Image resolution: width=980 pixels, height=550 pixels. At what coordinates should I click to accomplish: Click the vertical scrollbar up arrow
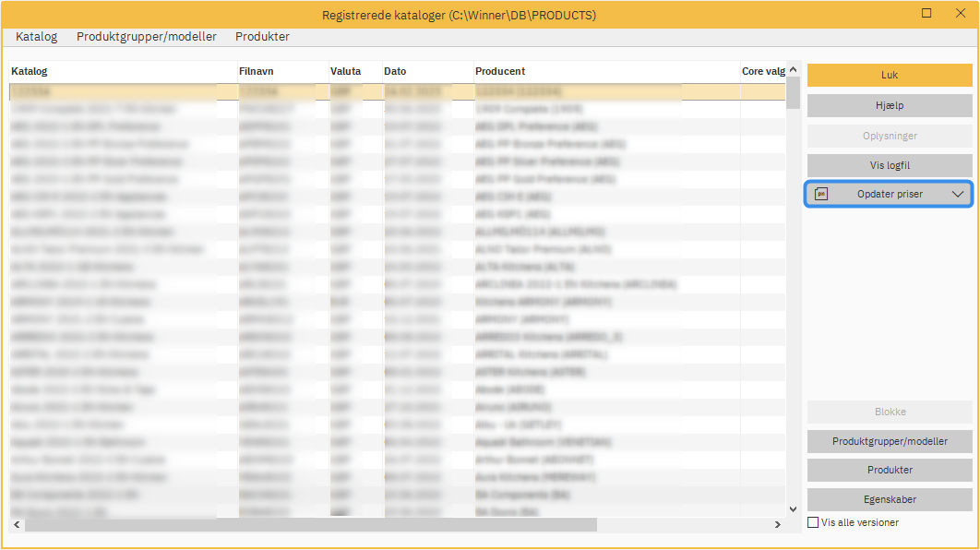click(x=792, y=69)
